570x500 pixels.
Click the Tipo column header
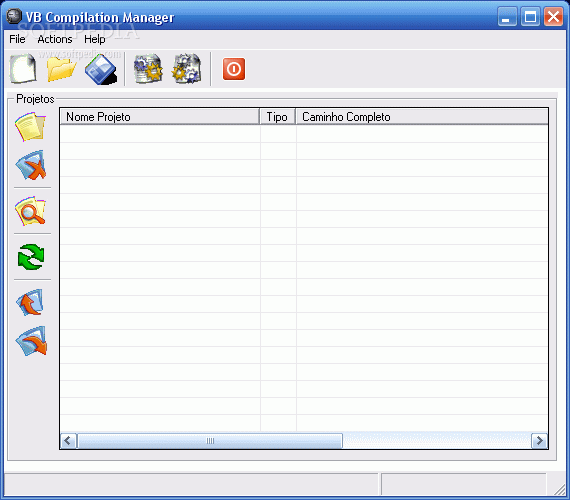[278, 117]
